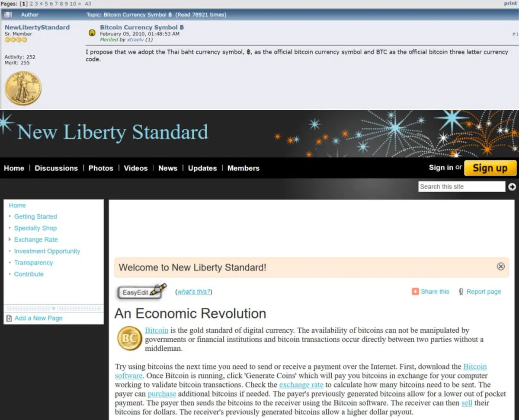Click the Activity: 252 text
519x420 pixels.
coord(20,57)
